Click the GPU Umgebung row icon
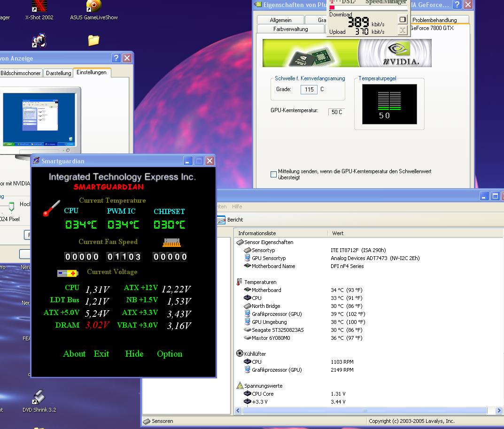This screenshot has height=429, width=504. pos(247,322)
